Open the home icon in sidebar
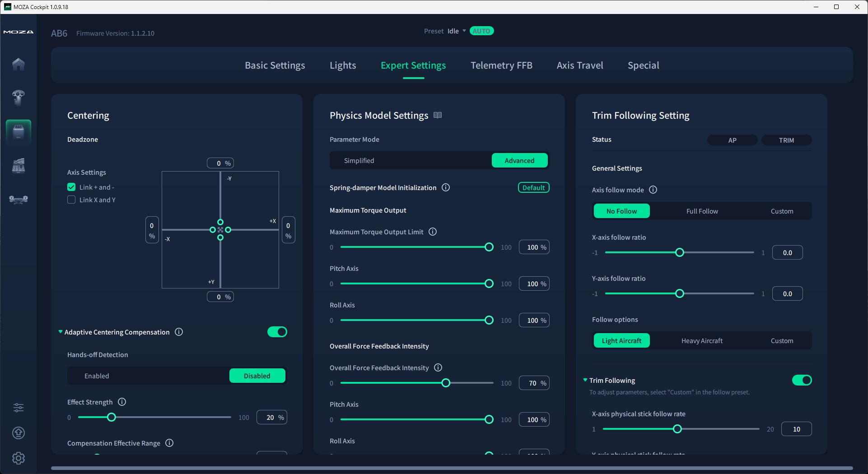Viewport: 868px width, 474px height. coord(19,64)
